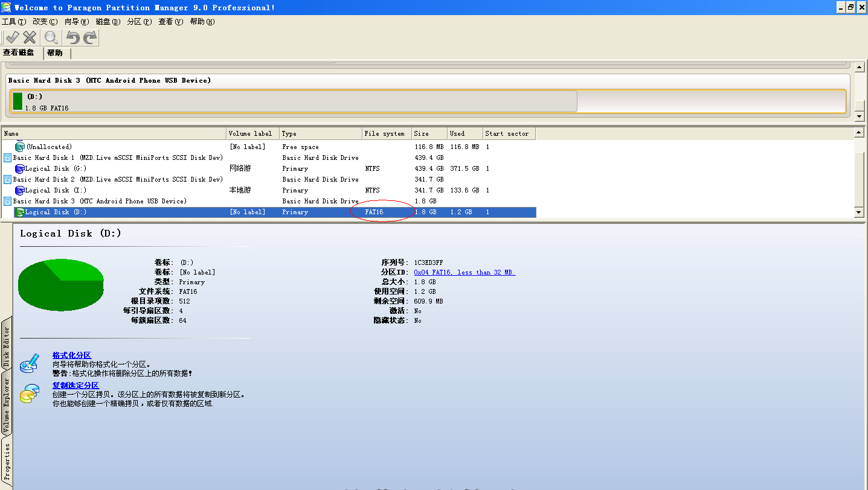The image size is (868, 490).
Task: Switch to the 查看磁盘 tab
Action: pos(19,52)
